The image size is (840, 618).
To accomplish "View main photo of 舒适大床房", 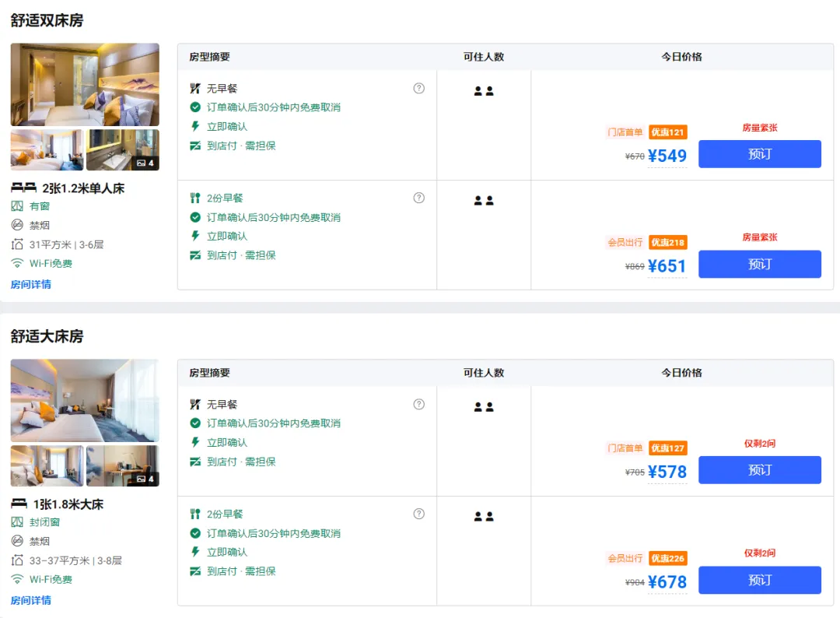I will tap(85, 400).
